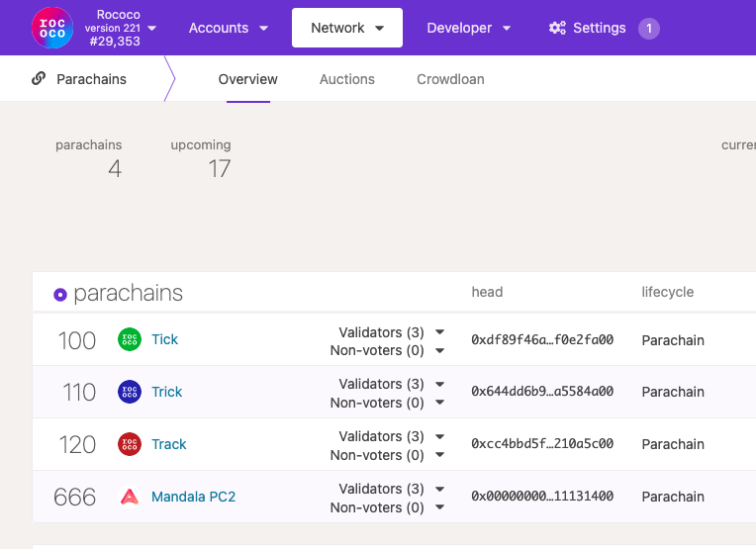Switch to the Crowdloan tab
Image resolution: width=756 pixels, height=549 pixels.
coord(450,79)
